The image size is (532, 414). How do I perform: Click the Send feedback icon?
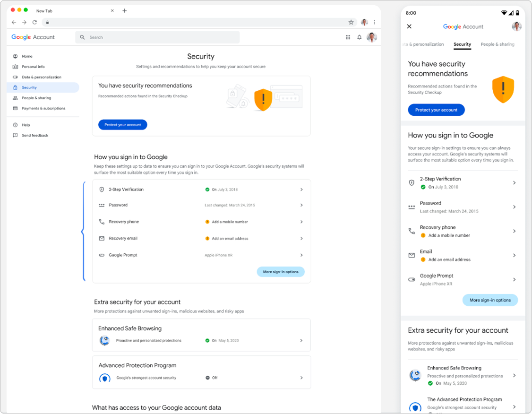point(16,135)
